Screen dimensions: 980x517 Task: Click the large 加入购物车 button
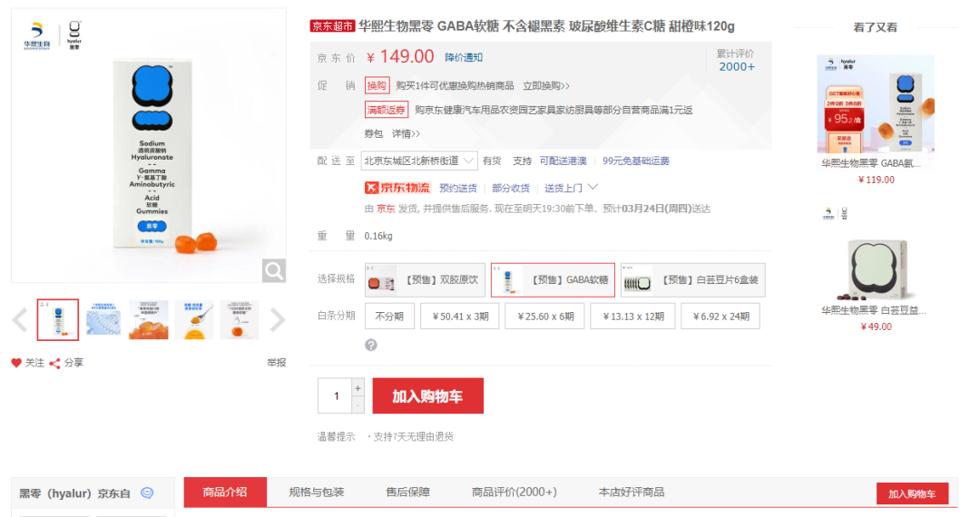428,395
